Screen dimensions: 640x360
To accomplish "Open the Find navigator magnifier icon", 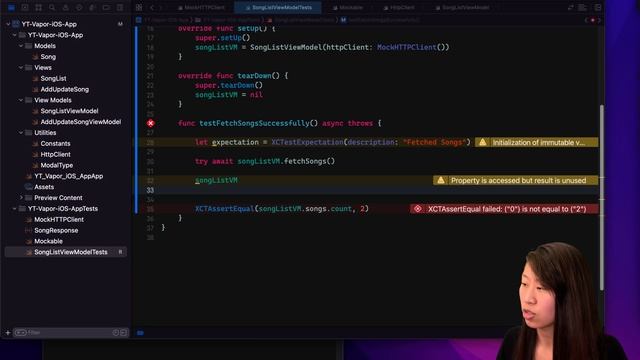I will pyautogui.click(x=52, y=7).
